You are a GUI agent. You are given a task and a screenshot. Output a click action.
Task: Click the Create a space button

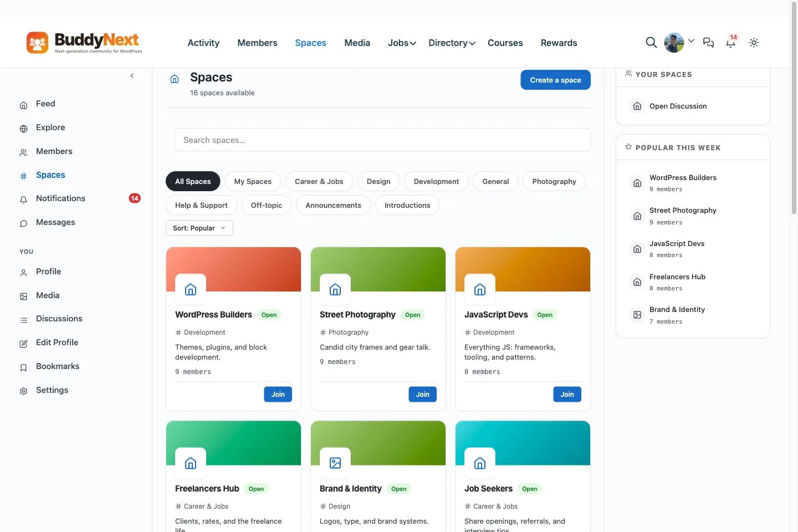[x=555, y=80]
